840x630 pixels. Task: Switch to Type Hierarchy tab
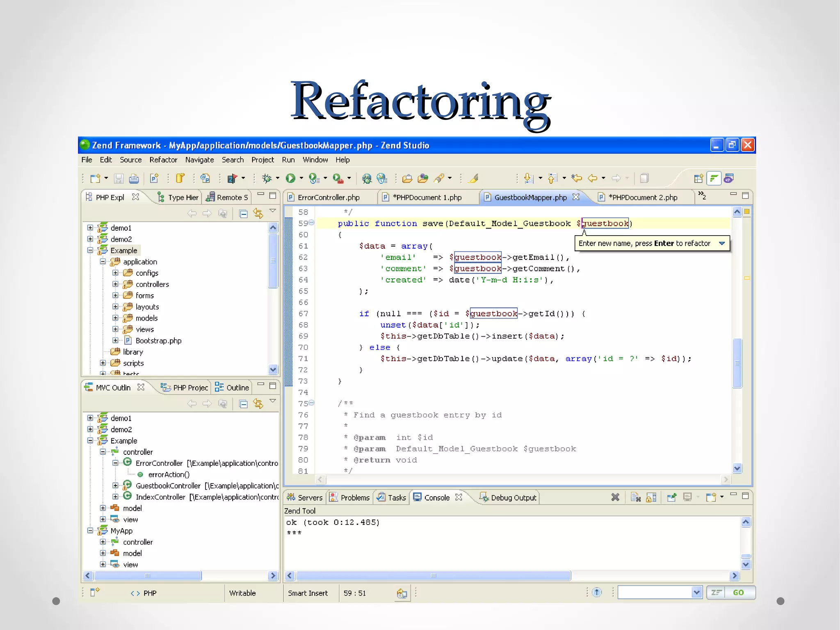click(x=178, y=197)
